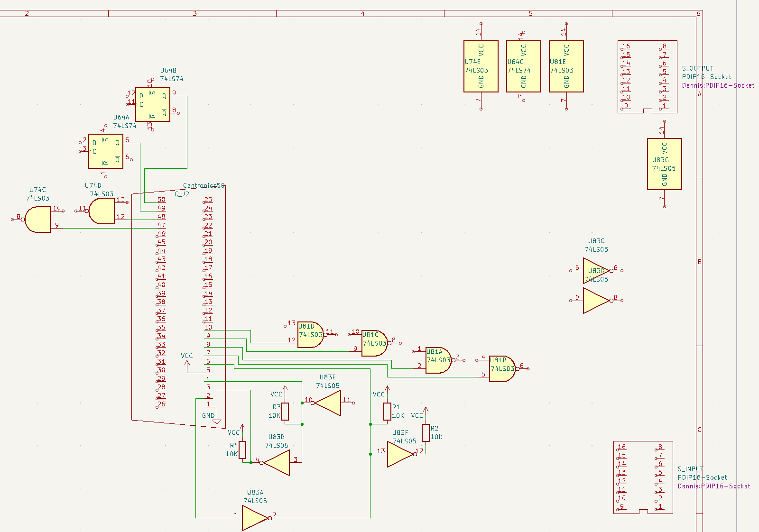Click the U81E power unit box
Screen dimensions: 759x532
(x=566, y=66)
